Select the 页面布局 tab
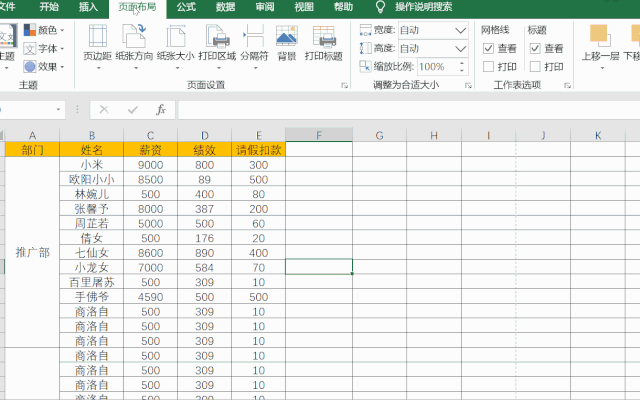The width and height of the screenshot is (640, 400). [x=138, y=8]
